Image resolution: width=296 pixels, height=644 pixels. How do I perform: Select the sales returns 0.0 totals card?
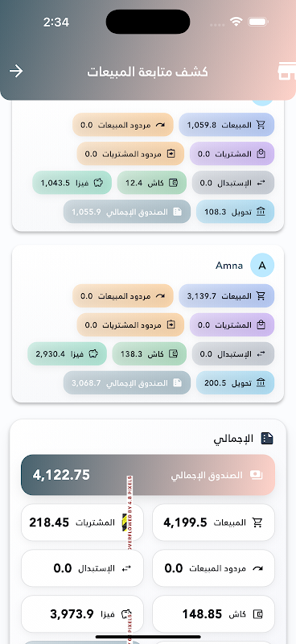point(213,568)
